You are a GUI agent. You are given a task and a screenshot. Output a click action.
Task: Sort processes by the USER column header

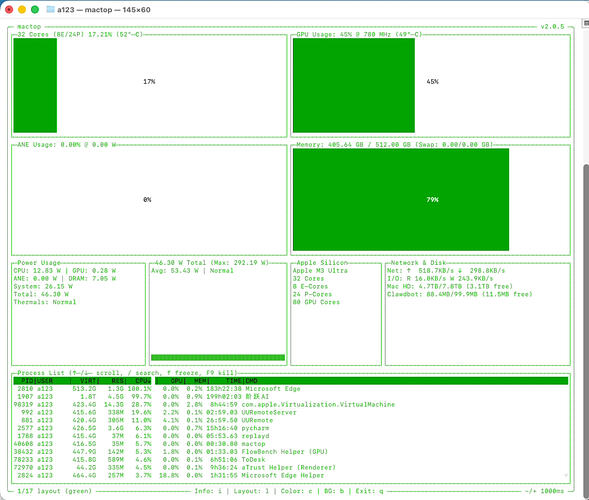(x=45, y=381)
